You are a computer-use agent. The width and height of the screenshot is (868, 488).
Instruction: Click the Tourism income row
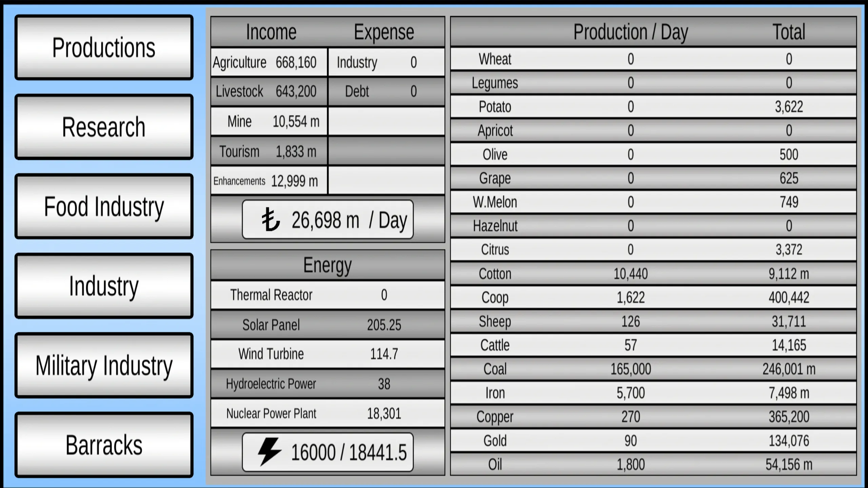click(269, 151)
